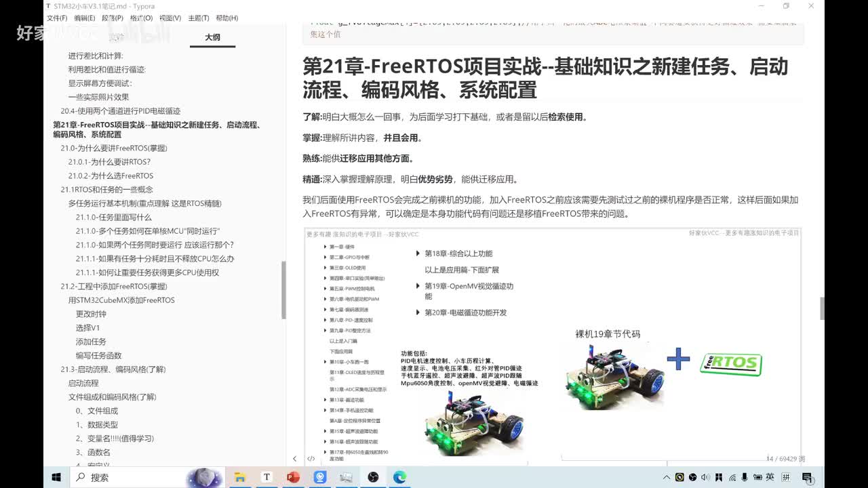868x488 pixels.
Task: Go to 21.2-工程中添加FreeRTOS(掌握)
Action: 113,286
